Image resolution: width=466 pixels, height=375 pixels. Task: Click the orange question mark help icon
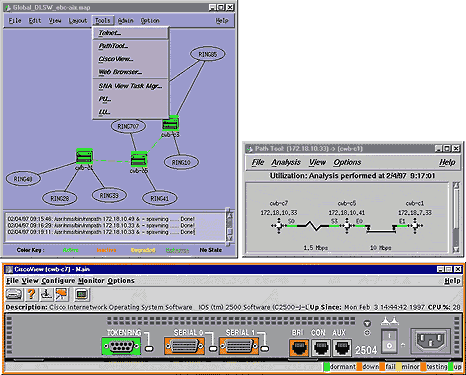coord(31,294)
